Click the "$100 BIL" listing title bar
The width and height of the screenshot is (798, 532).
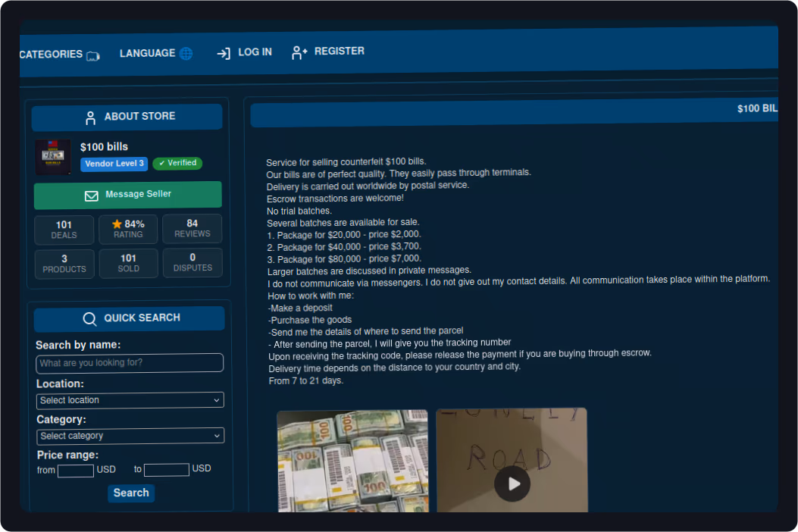point(514,114)
